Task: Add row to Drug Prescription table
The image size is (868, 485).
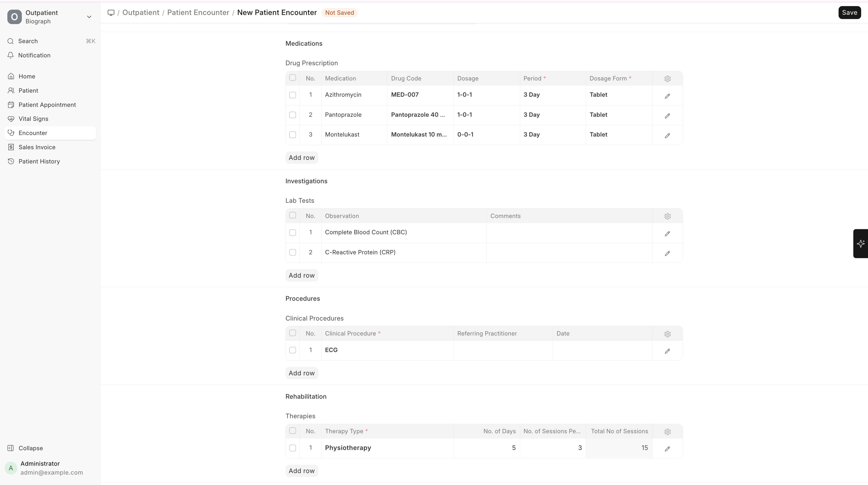Action: click(x=301, y=158)
